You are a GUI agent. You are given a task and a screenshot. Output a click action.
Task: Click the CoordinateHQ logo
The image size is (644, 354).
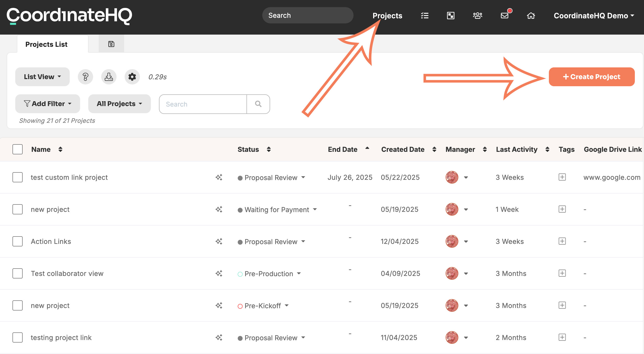click(69, 16)
